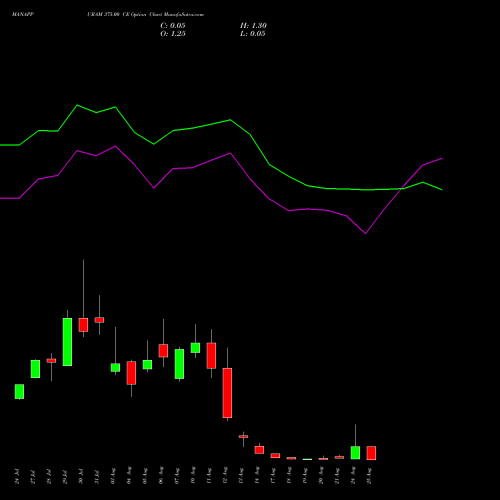The image size is (500, 500).
Task: Click the 25 Aug date label on the axis
Action: pos(369,476)
